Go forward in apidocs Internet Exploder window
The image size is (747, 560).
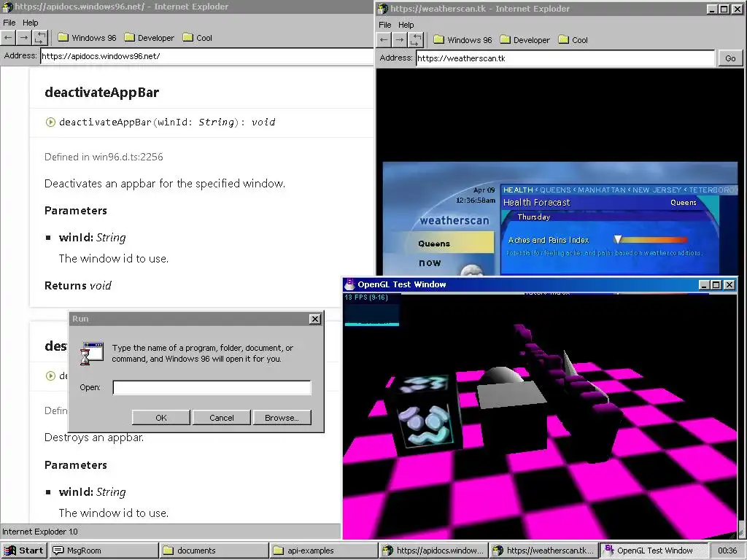coord(24,38)
